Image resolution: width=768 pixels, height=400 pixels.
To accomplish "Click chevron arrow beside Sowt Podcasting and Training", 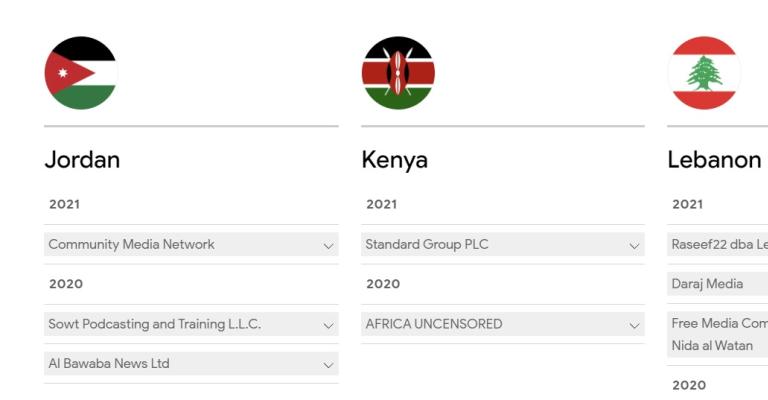I will click(x=328, y=325).
